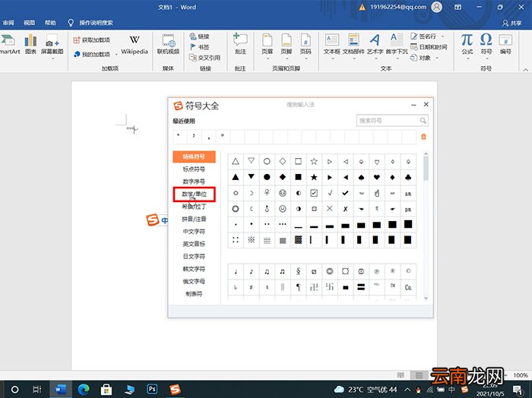Open the 页眉 header menu

[x=267, y=46]
